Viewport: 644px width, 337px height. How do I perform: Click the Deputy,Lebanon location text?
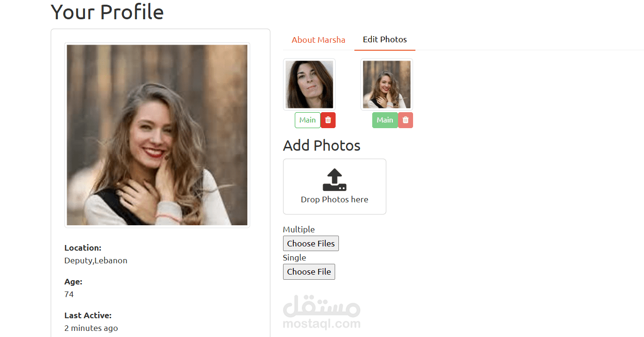[96, 260]
